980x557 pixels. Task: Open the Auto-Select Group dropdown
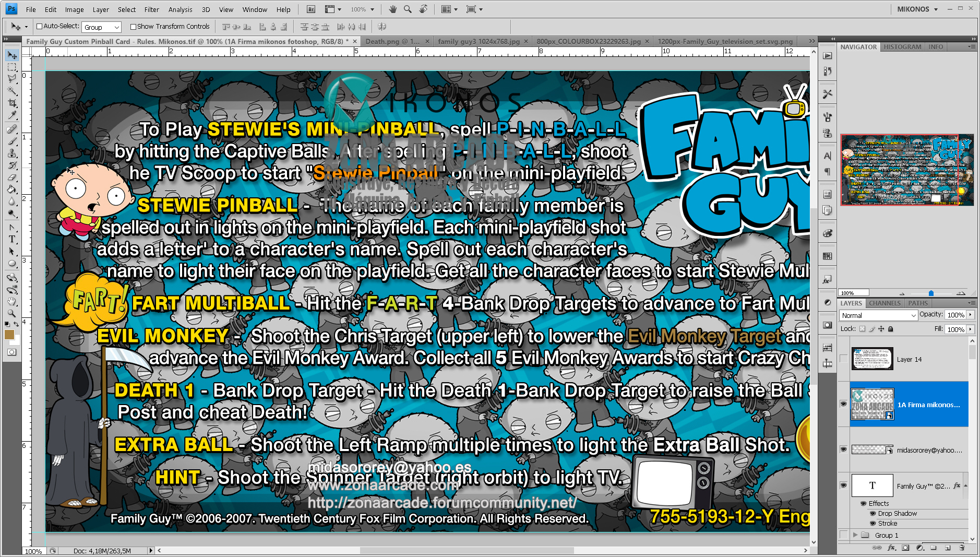tap(101, 27)
